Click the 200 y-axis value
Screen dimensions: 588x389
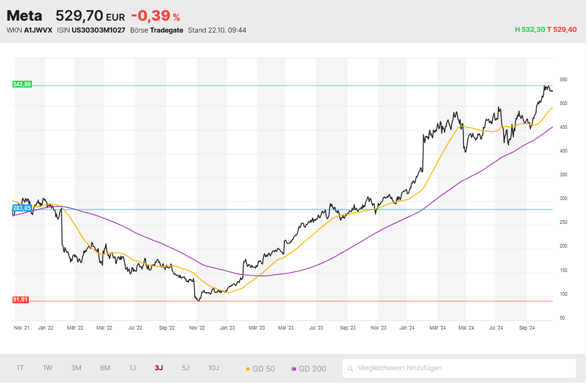(x=563, y=246)
